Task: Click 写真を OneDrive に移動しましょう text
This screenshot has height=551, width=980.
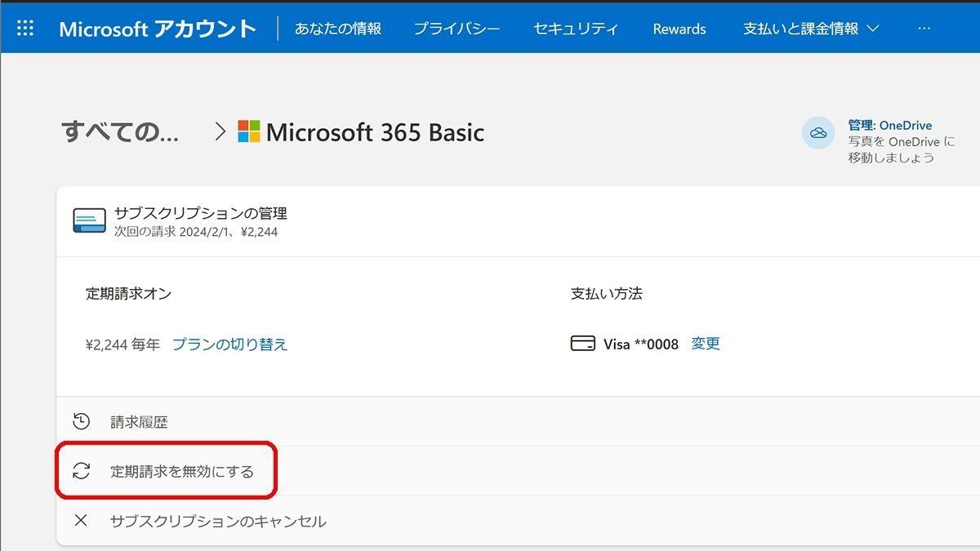Action: [x=902, y=149]
